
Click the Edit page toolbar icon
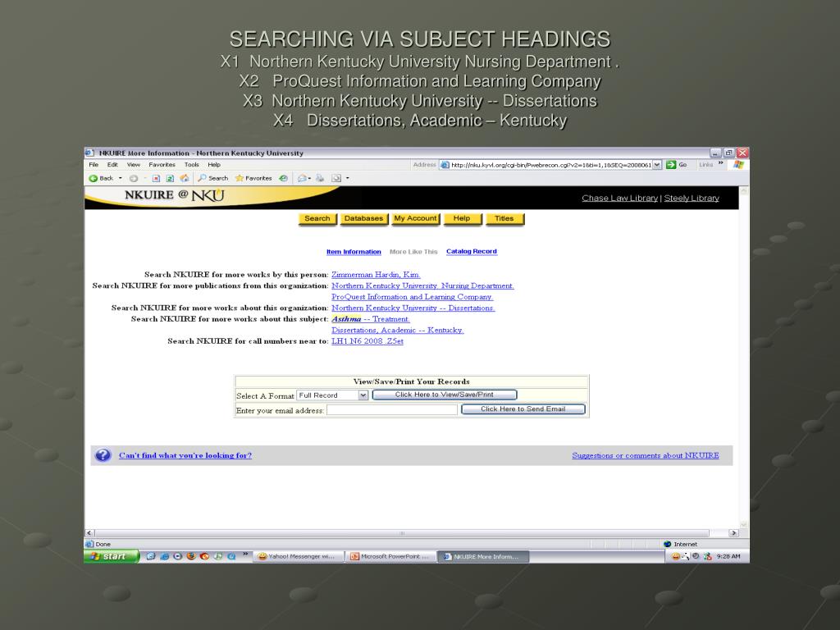coord(336,178)
